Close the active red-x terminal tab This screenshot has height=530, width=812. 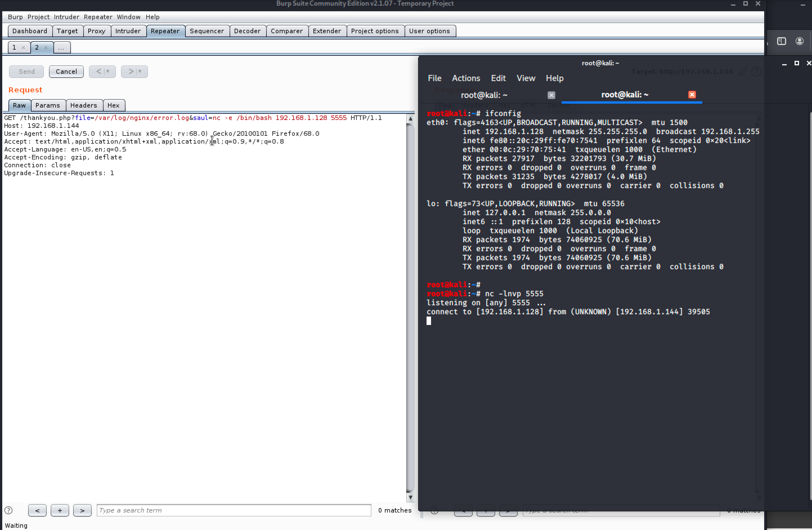(692, 95)
